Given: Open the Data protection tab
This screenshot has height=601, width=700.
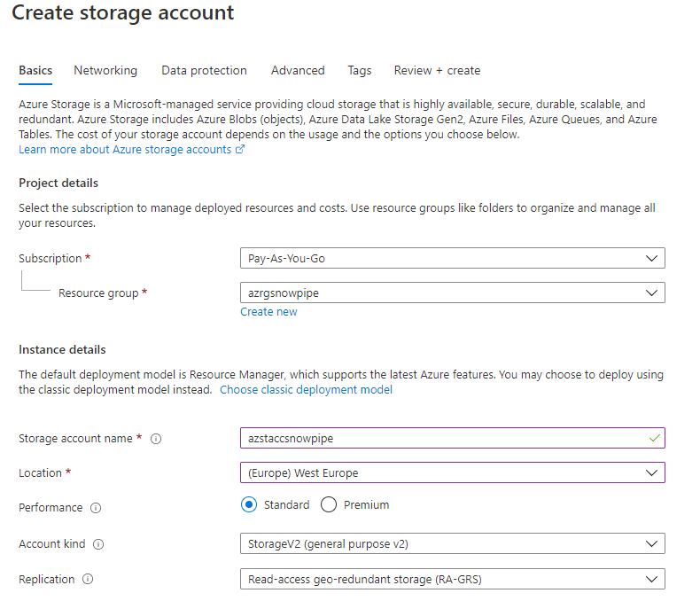Looking at the screenshot, I should coord(204,71).
